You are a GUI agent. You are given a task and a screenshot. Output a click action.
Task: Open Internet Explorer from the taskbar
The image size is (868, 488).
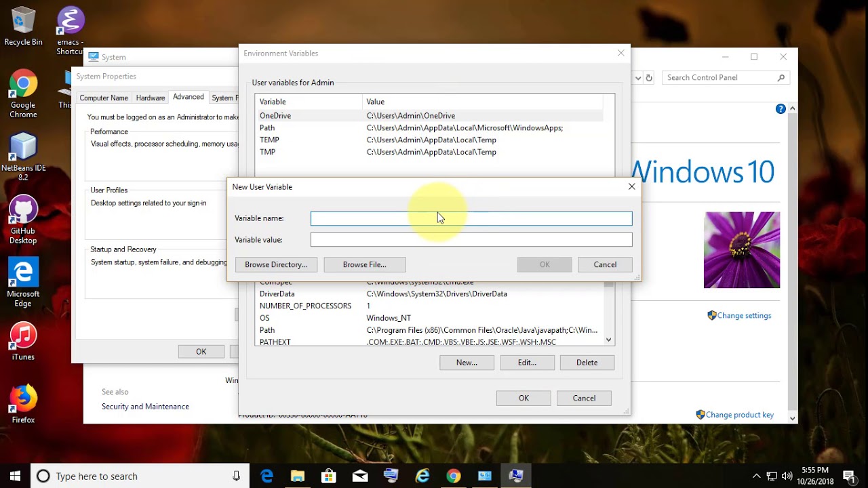coord(422,476)
